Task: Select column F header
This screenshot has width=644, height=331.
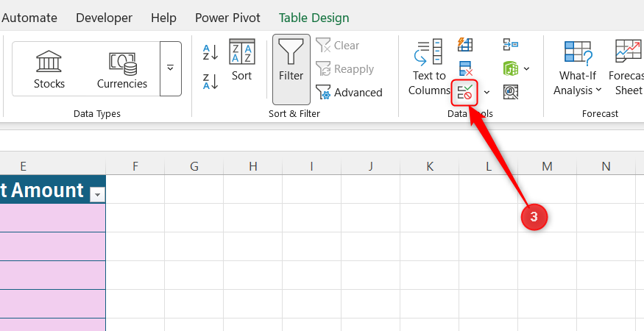Action: [135, 166]
